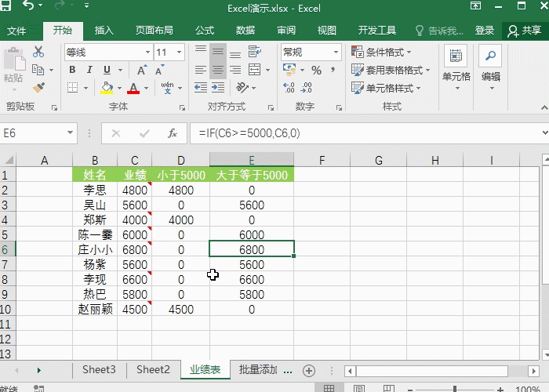Image resolution: width=549 pixels, height=392 pixels.
Task: Add new sheet plus button
Action: point(309,371)
